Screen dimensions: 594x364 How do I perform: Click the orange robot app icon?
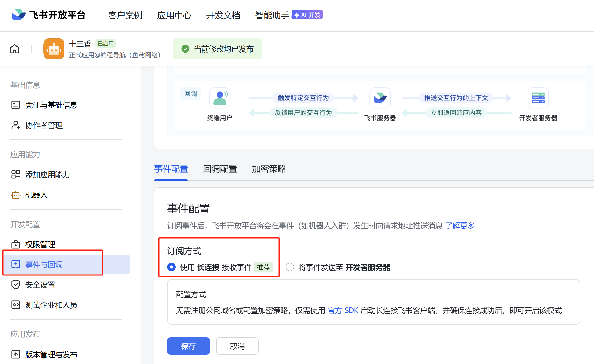(x=54, y=49)
